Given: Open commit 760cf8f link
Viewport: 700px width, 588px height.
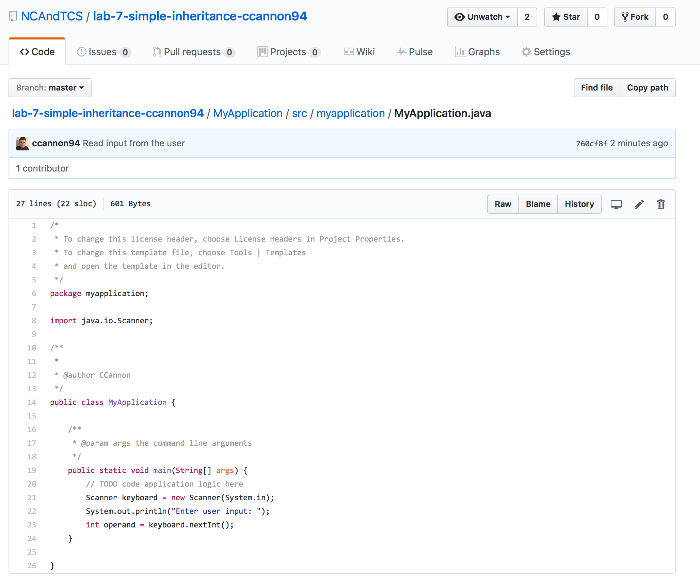Looking at the screenshot, I should (591, 144).
